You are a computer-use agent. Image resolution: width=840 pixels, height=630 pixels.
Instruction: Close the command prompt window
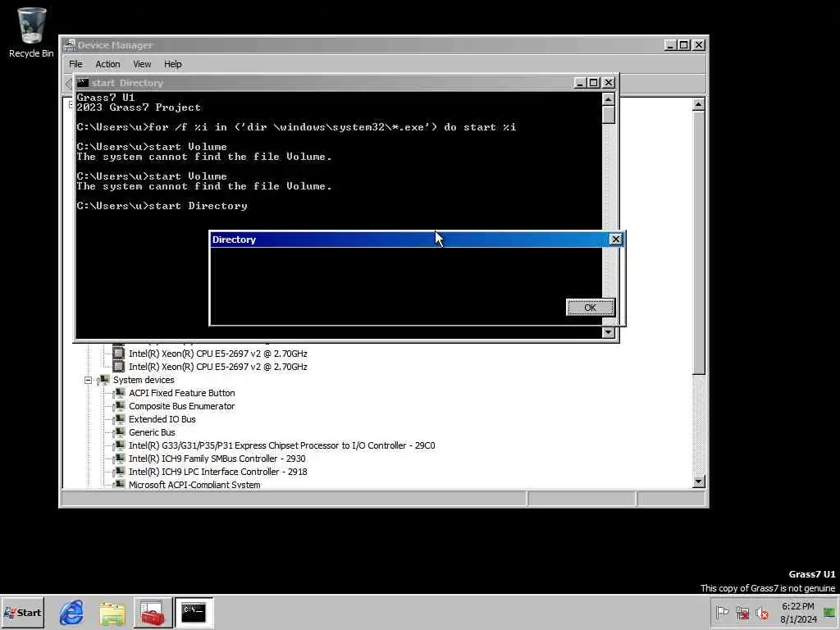608,83
